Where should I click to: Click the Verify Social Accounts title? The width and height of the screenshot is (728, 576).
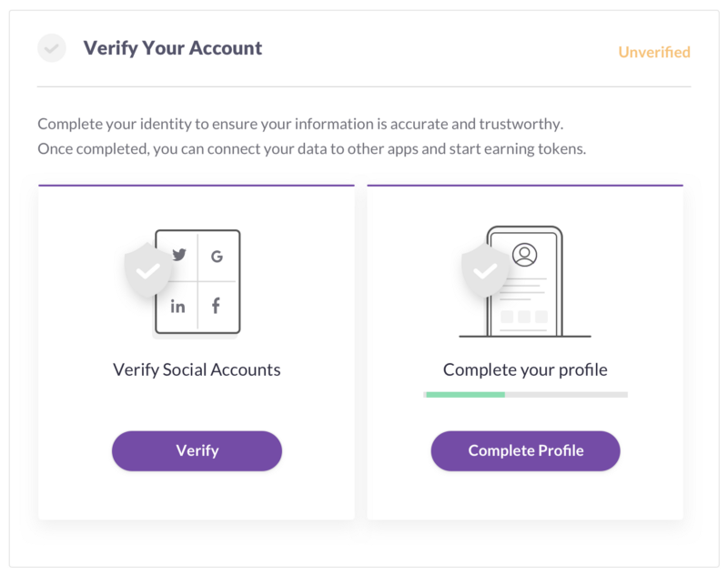197,369
